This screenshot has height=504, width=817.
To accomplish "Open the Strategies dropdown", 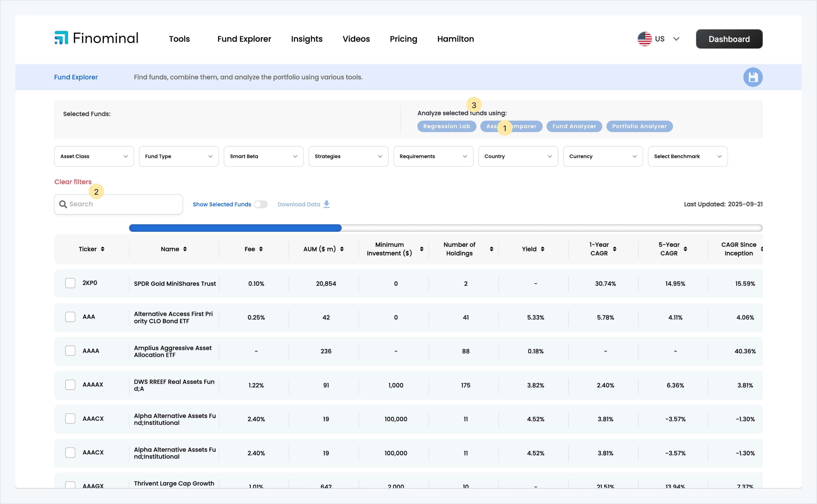I will tap(349, 156).
